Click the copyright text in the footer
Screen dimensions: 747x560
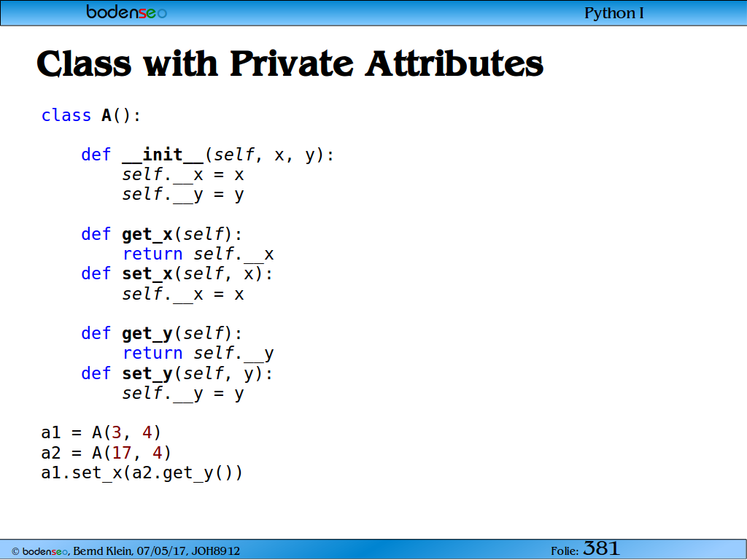(125, 551)
